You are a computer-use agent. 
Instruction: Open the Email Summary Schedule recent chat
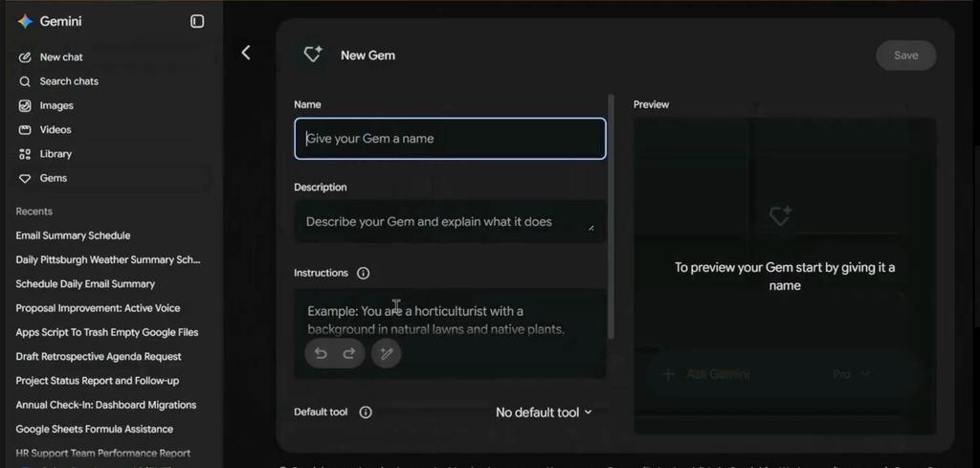[73, 235]
